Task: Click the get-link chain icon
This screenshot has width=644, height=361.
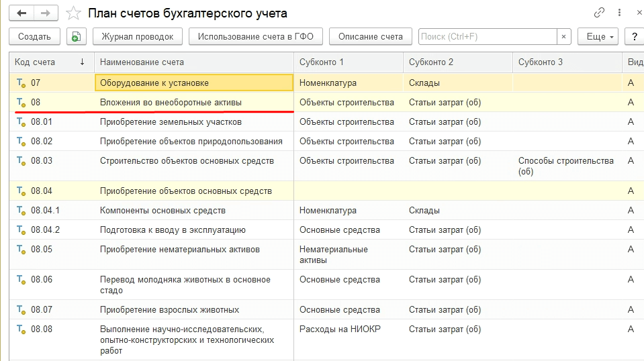Action: tap(599, 13)
